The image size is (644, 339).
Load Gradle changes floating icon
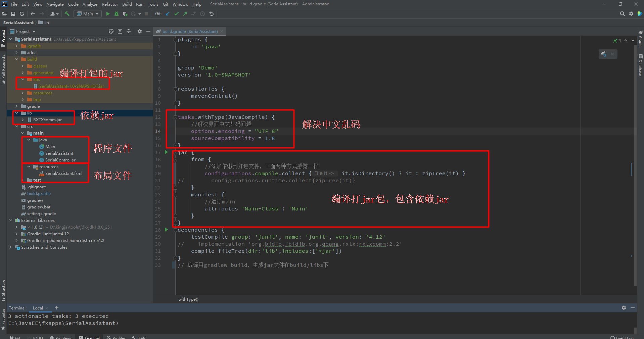click(x=604, y=54)
